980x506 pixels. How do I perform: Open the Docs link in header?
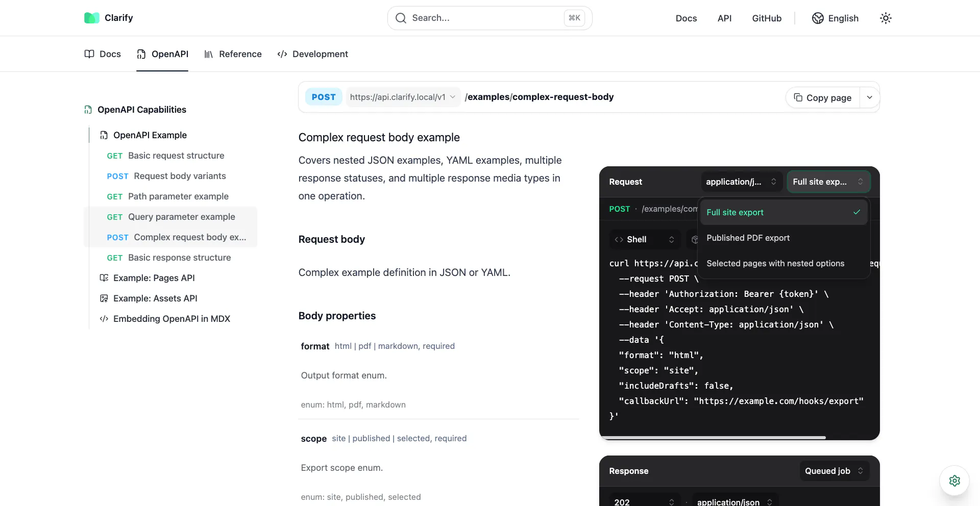(x=686, y=18)
